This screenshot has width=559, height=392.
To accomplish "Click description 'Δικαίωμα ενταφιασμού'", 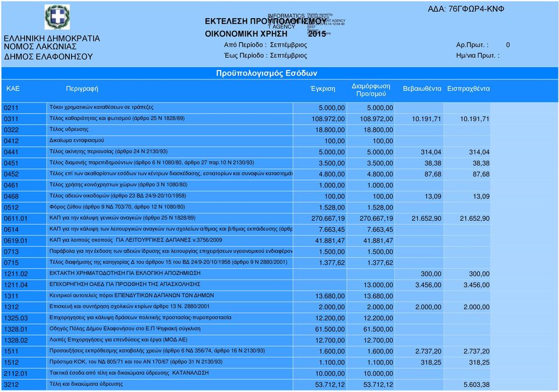I will point(77,140).
